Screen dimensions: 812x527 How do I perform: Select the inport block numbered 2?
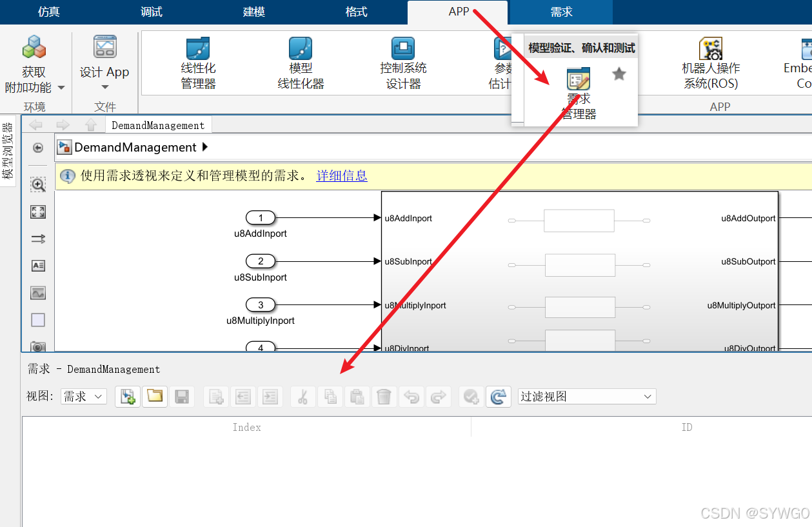(x=261, y=261)
